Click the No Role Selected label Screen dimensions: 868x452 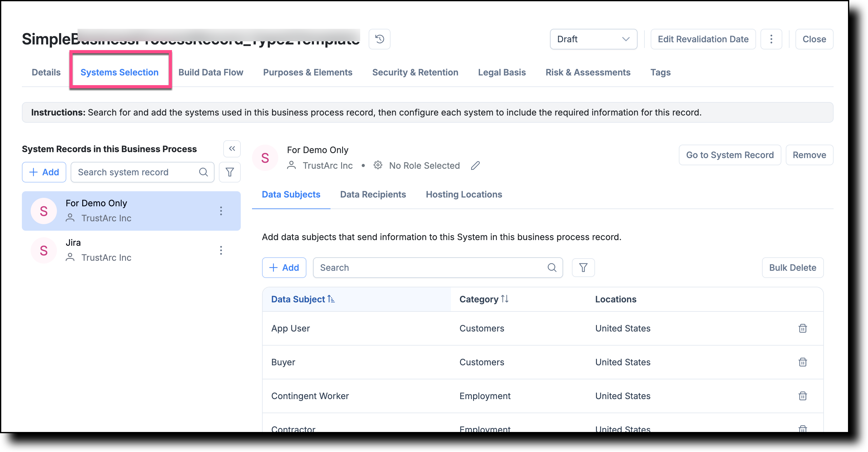point(424,166)
